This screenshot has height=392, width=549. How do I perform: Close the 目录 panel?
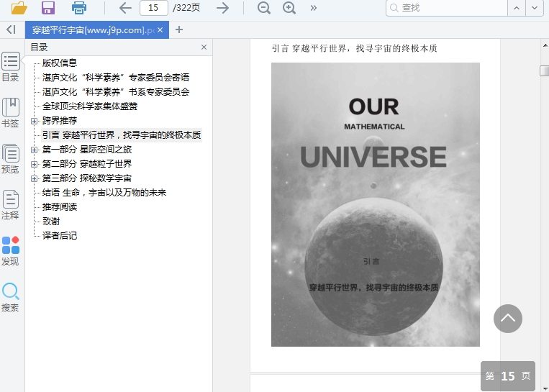click(x=204, y=47)
